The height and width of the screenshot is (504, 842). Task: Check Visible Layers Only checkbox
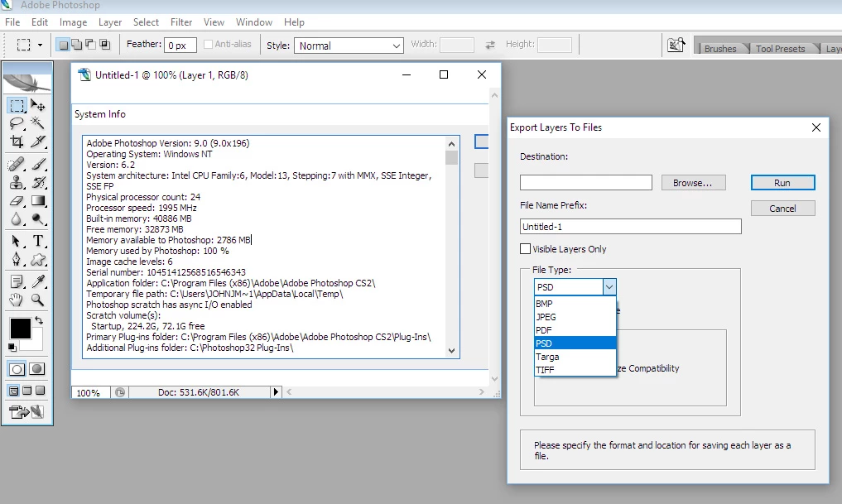tap(525, 248)
